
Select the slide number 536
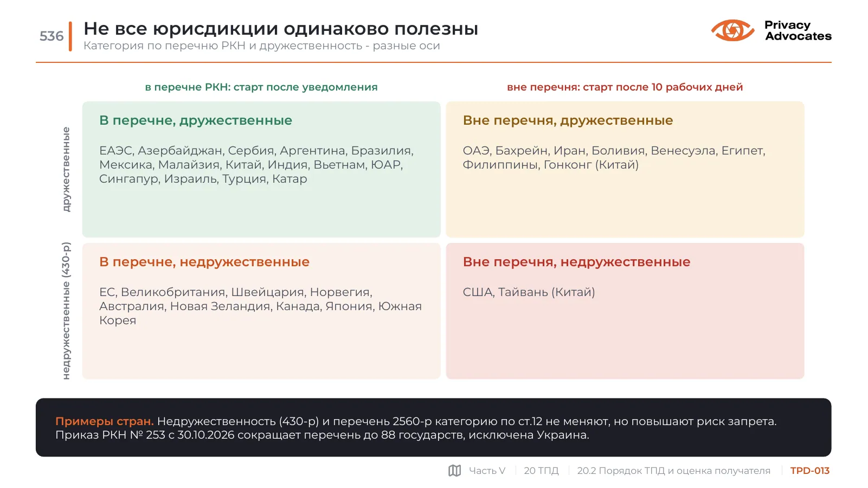click(52, 36)
